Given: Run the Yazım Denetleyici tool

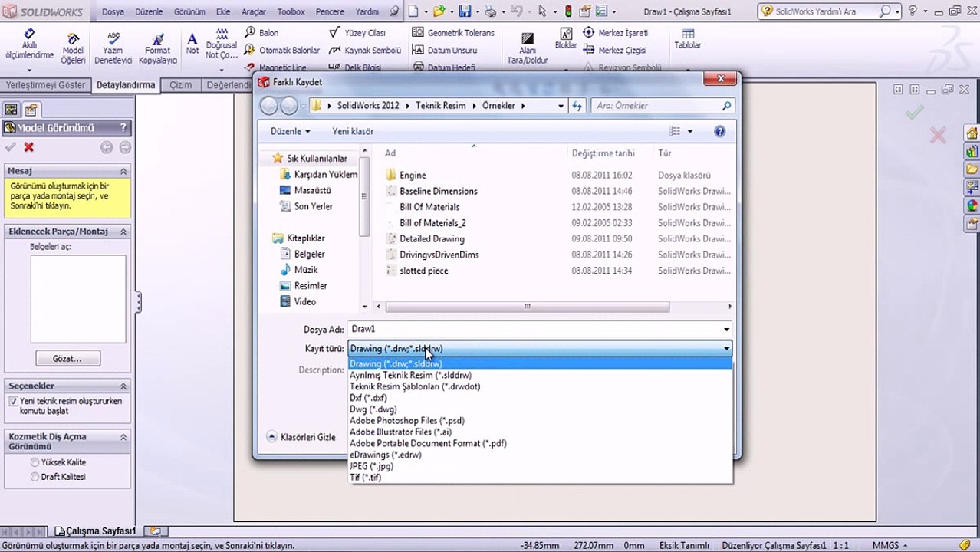Looking at the screenshot, I should [x=113, y=48].
